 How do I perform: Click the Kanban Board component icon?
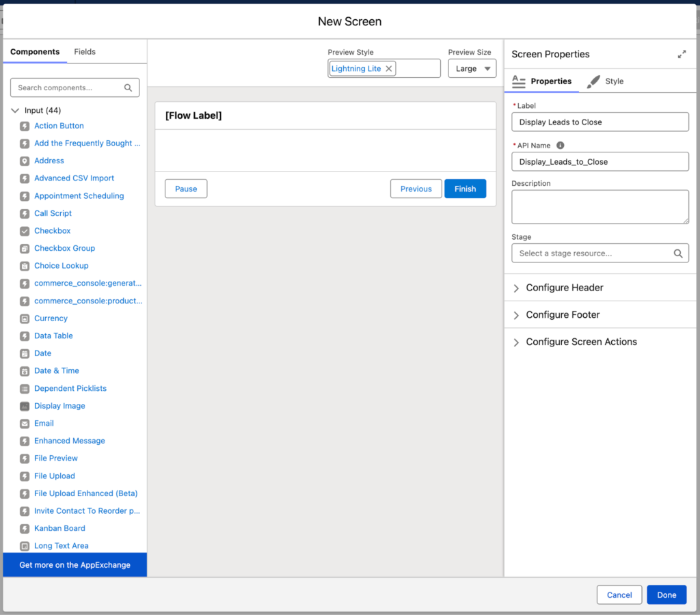25,529
